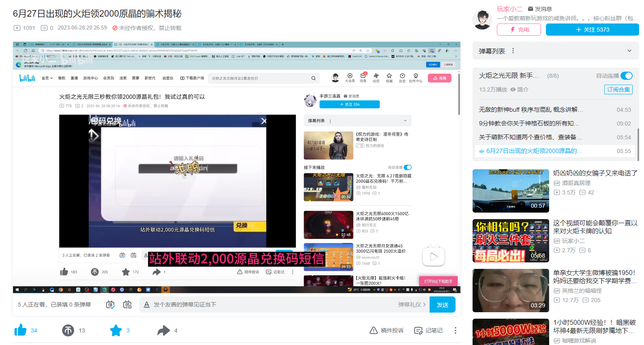Open 稿件投诉 report icon
Screen dimensions: 644x345
point(374,330)
